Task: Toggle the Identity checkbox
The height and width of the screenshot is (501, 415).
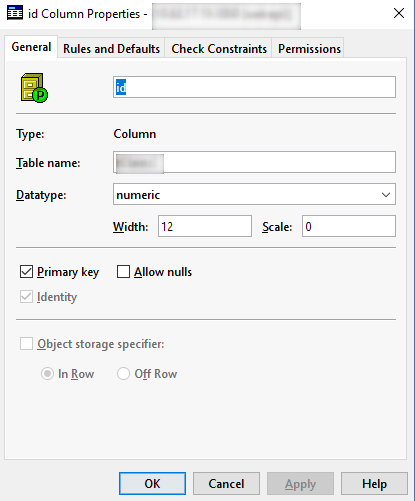Action: click(x=26, y=297)
